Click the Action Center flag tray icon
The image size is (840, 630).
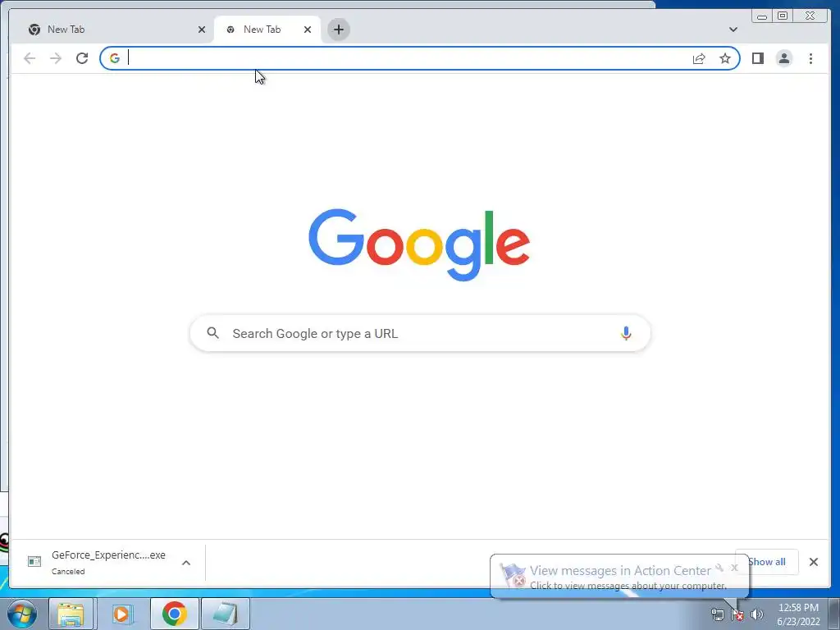click(x=737, y=614)
